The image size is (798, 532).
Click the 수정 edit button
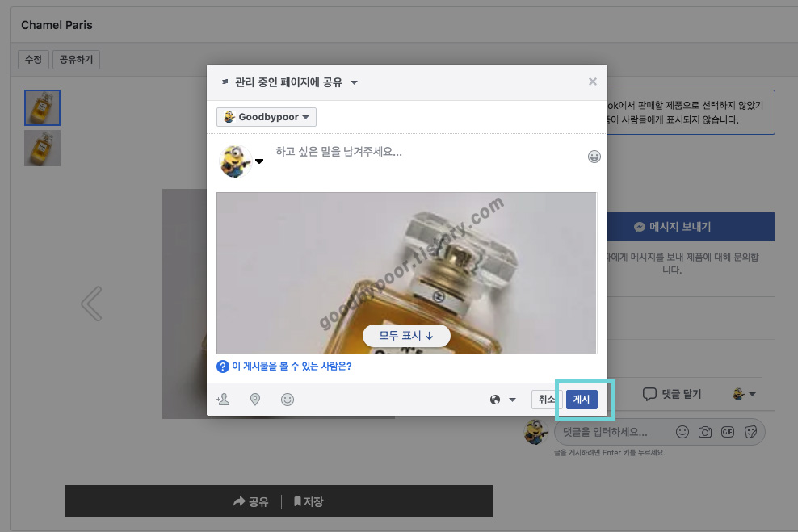pos(34,60)
